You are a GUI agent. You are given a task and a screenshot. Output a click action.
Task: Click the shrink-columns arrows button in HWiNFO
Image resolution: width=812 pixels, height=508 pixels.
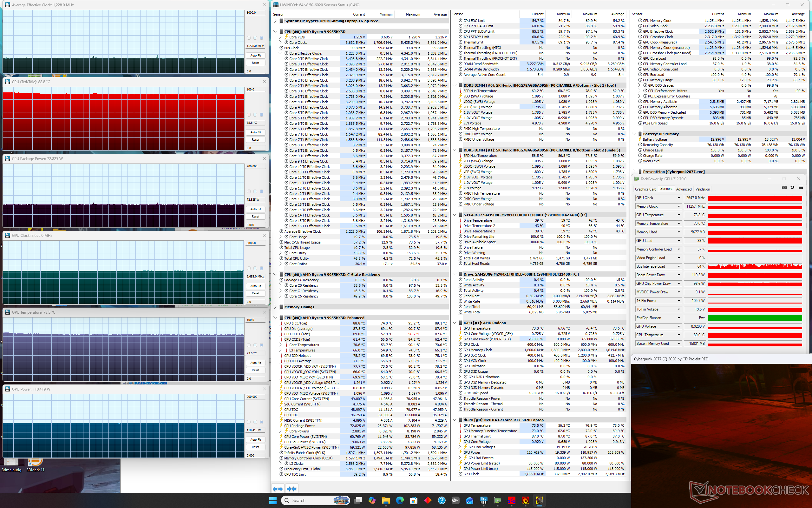[x=291, y=489]
